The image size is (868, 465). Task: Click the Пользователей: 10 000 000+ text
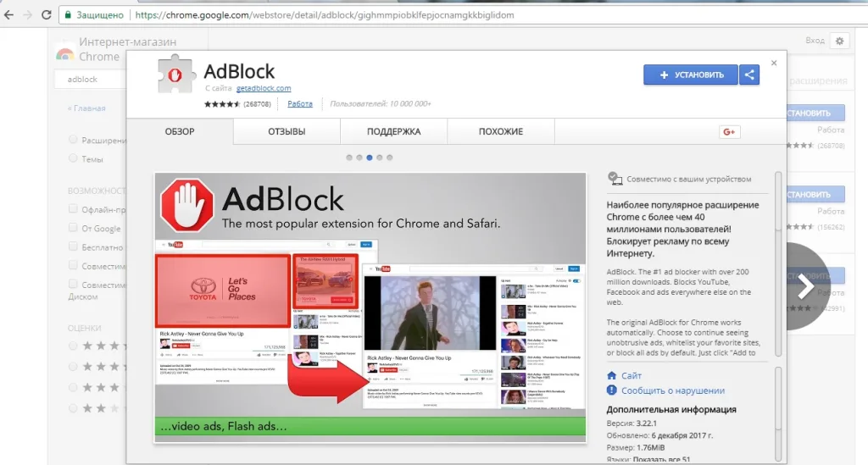(381, 103)
